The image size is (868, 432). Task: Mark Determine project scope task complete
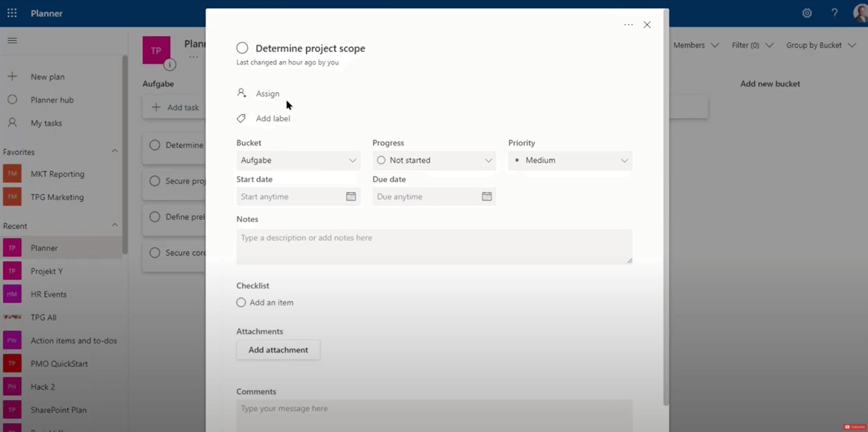[242, 48]
